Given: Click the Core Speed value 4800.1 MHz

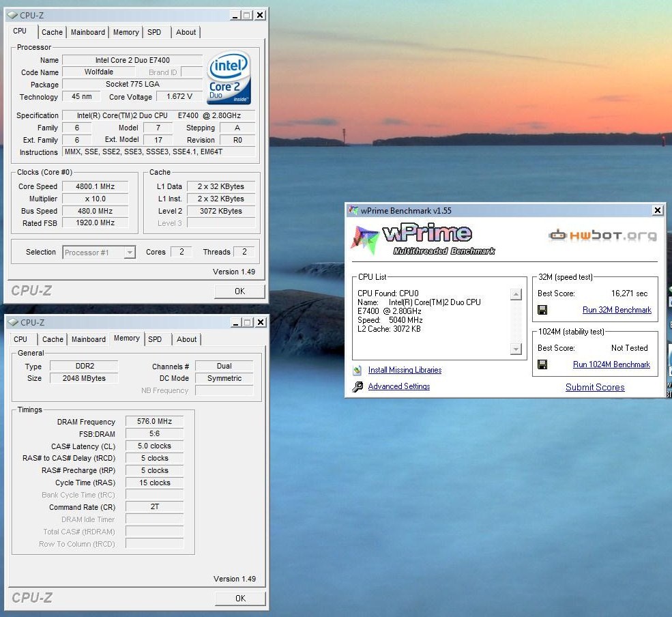Looking at the screenshot, I should point(95,186).
